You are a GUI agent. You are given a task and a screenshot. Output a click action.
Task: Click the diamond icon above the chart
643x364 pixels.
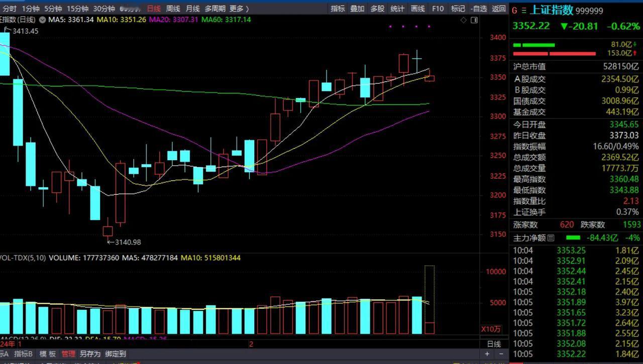tap(464, 20)
